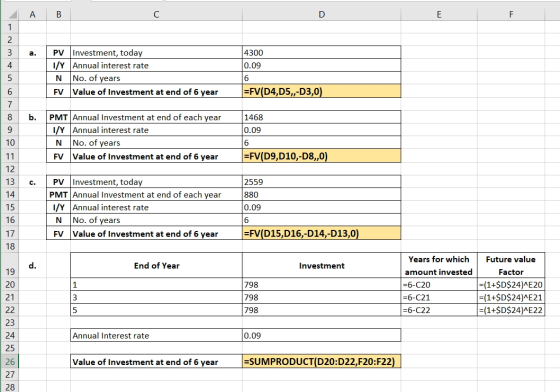Click the =(1+$D$24)^E20 formula cell
560x392 pixels.
511,285
